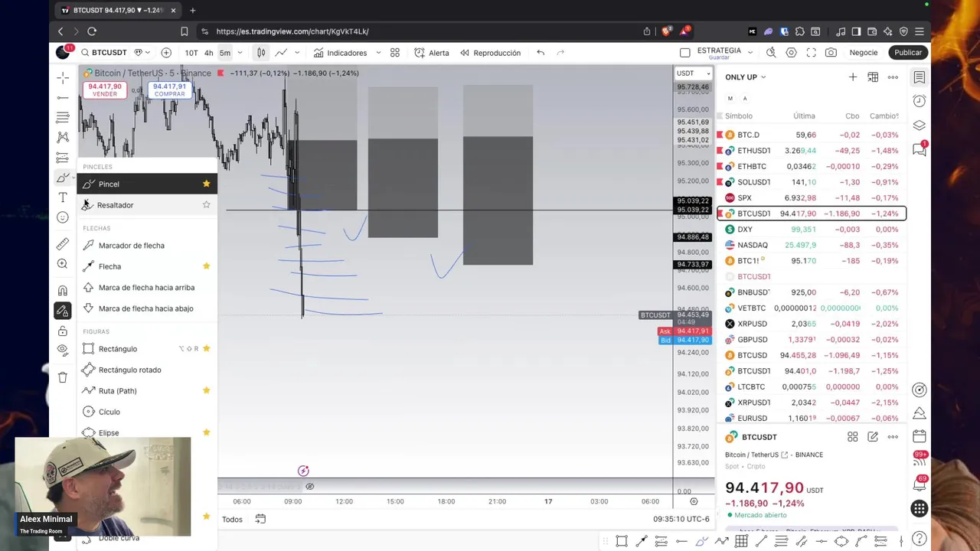Open the forecasting and measurement tools
This screenshot has width=980, height=551.
click(63, 157)
